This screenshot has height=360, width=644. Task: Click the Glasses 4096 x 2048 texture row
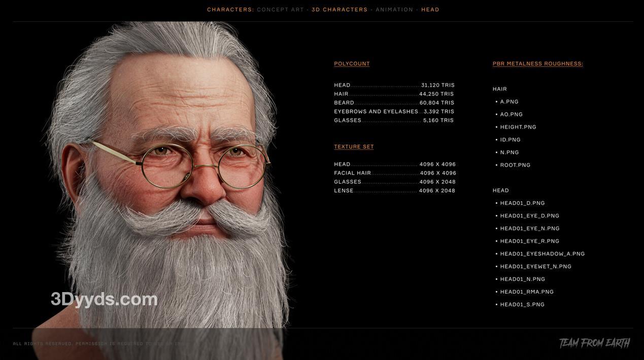[x=394, y=182]
